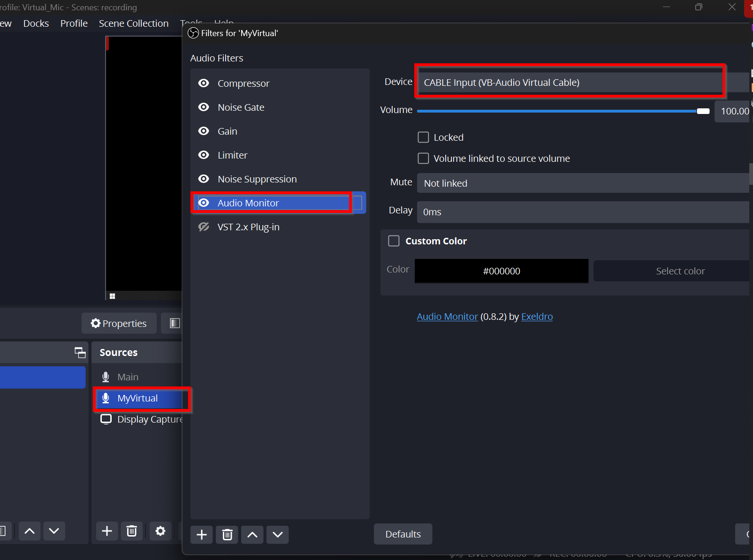Check the Locked checkbox
Screen dimensions: 753x560
[x=423, y=137]
